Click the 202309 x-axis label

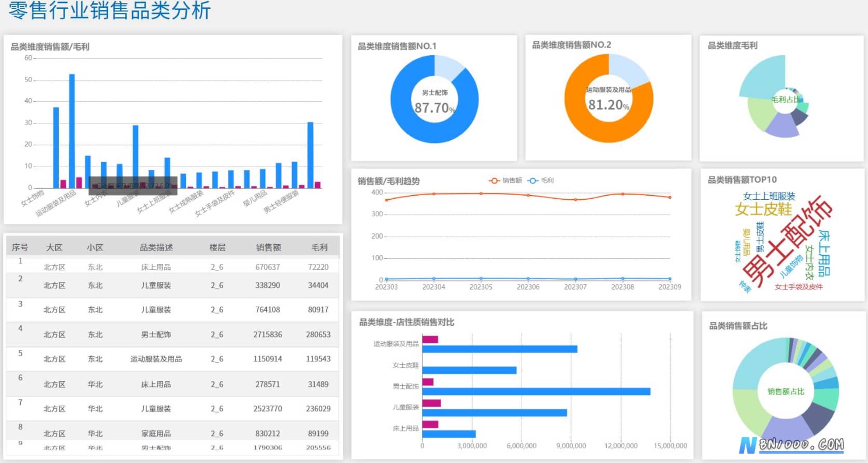(x=670, y=287)
